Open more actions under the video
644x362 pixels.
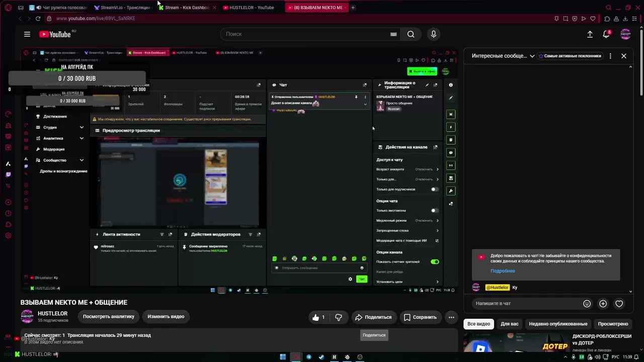(451, 317)
